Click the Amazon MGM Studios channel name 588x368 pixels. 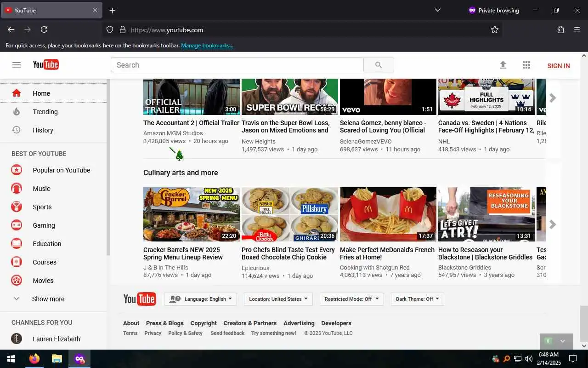pyautogui.click(x=173, y=133)
